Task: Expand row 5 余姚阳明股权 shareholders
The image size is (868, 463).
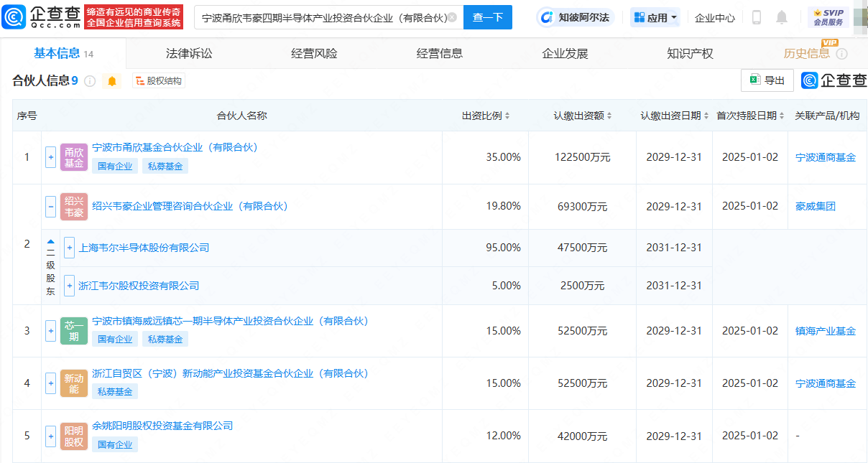Action: pos(50,436)
